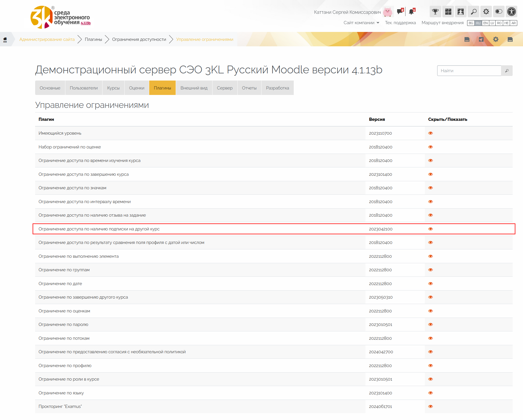This screenshot has width=523, height=420.
Task: Hide the 'Имеющийся уровень' plugin via eye icon
Action: coord(431,133)
